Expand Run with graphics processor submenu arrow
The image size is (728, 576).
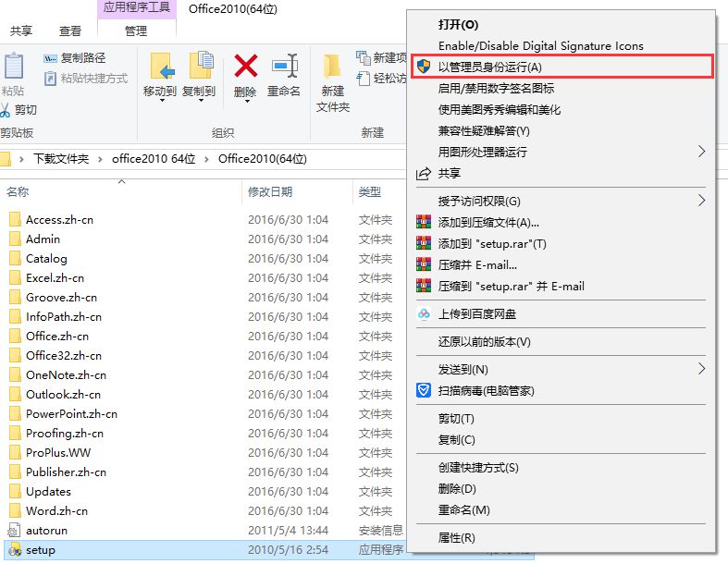click(701, 152)
